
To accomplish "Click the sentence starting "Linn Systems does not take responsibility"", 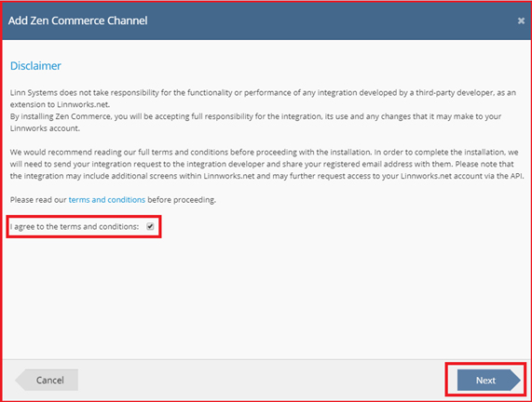I will (263, 99).
